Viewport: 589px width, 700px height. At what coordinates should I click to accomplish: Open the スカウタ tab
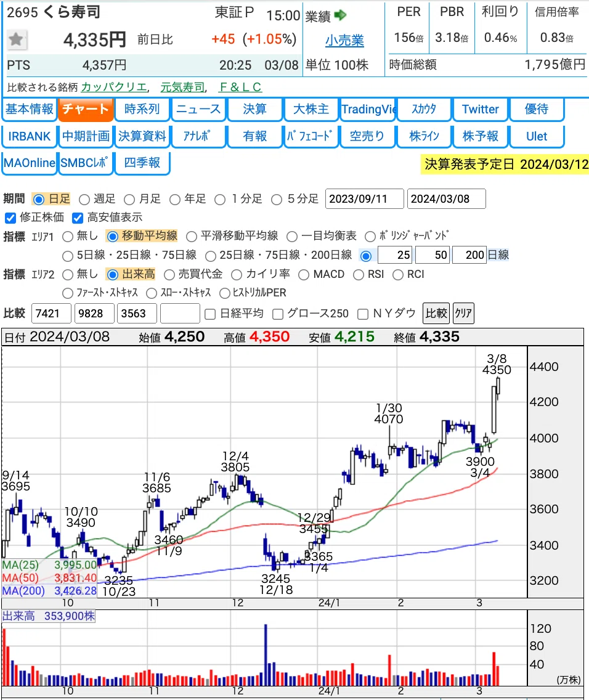[x=424, y=110]
